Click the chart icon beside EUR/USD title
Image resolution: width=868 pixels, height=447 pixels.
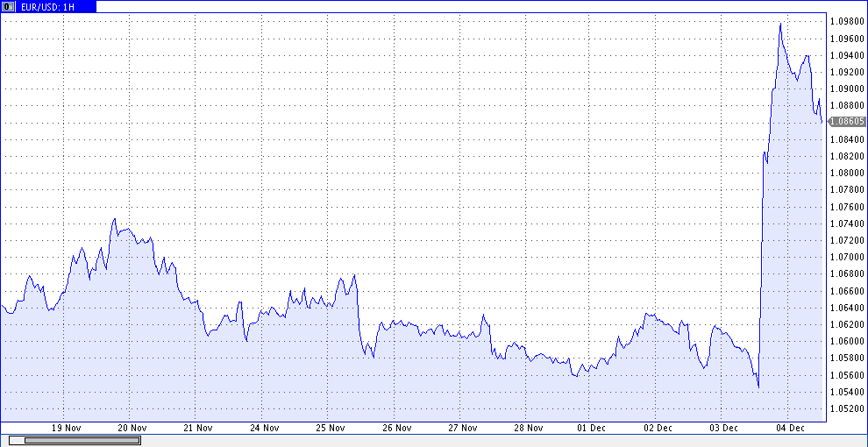pos(8,6)
